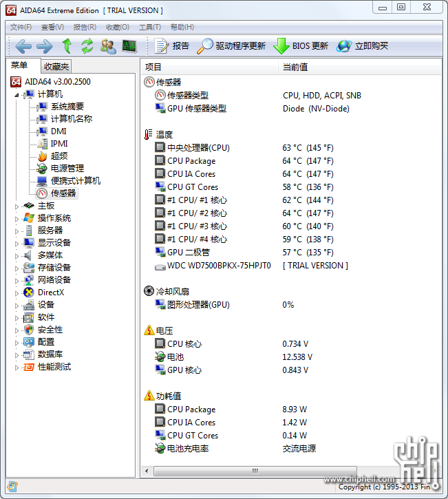Select the CPU Package temperature row
This screenshot has width=448, height=499.
click(x=244, y=161)
